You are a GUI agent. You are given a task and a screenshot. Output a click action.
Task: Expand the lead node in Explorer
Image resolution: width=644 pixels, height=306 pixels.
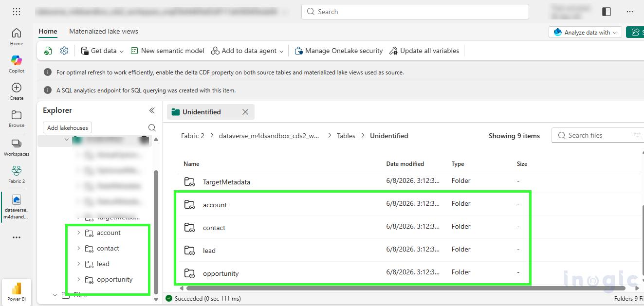(x=79, y=264)
